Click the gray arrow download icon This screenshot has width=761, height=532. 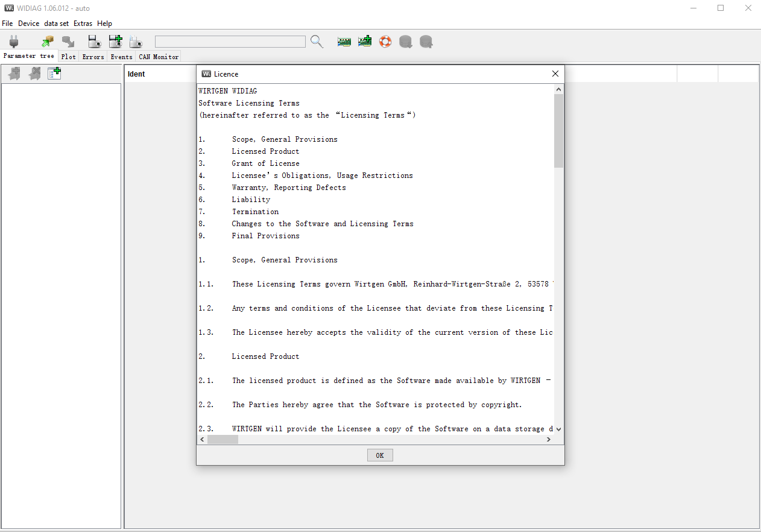68,42
